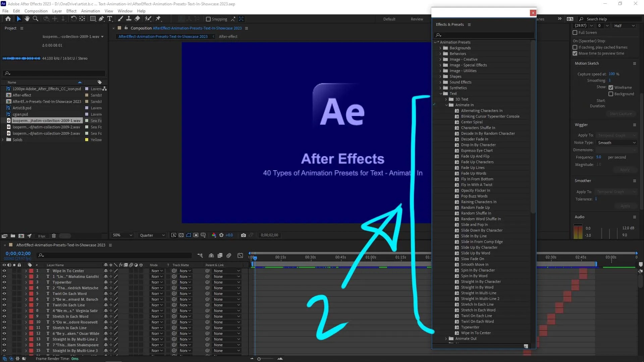The height and width of the screenshot is (362, 644).
Task: Apply the Typewriter preset from the list
Action: coord(470,327)
